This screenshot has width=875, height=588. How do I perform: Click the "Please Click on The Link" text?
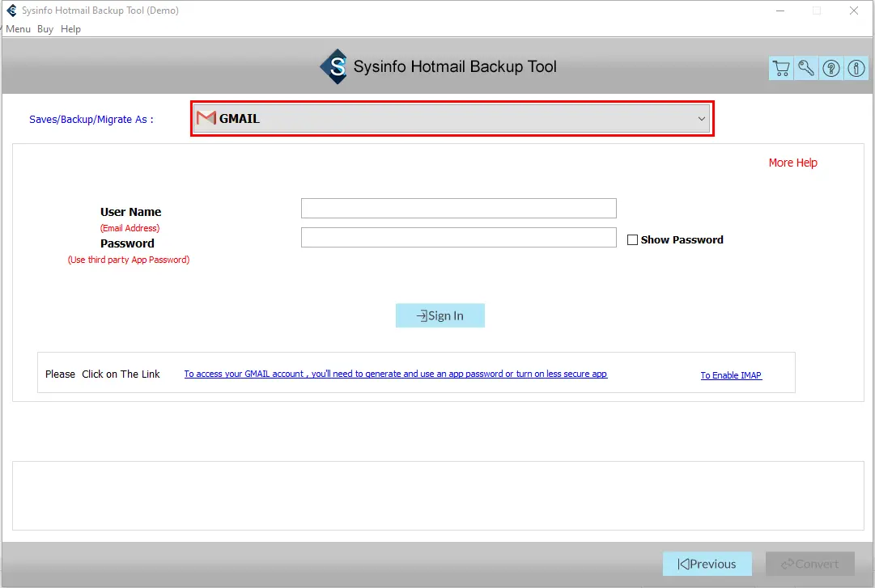click(103, 374)
